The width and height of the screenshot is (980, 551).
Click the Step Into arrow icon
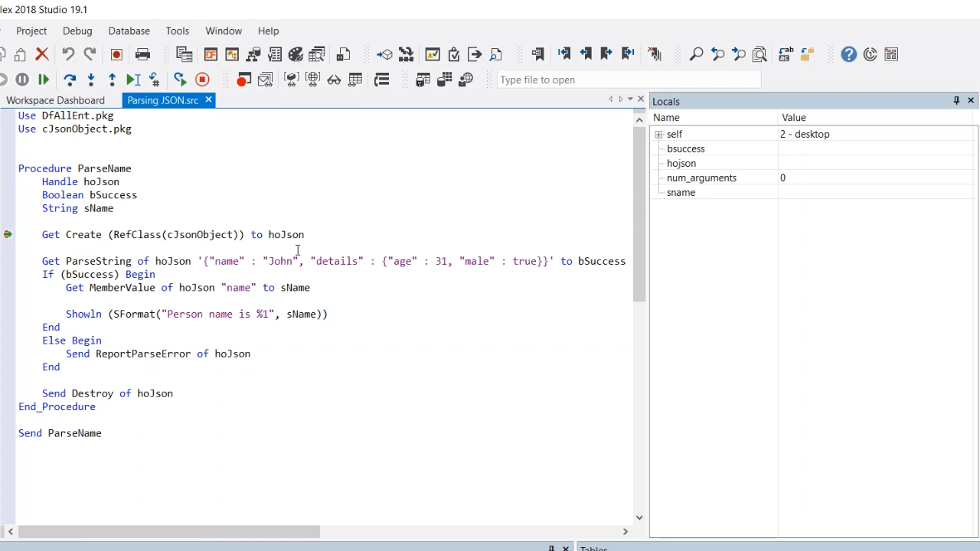(91, 80)
